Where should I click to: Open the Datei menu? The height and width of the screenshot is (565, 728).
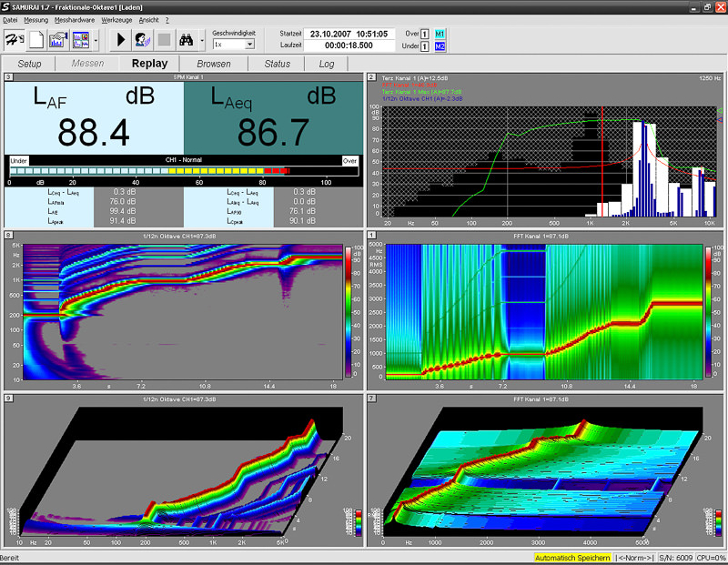pos(10,20)
